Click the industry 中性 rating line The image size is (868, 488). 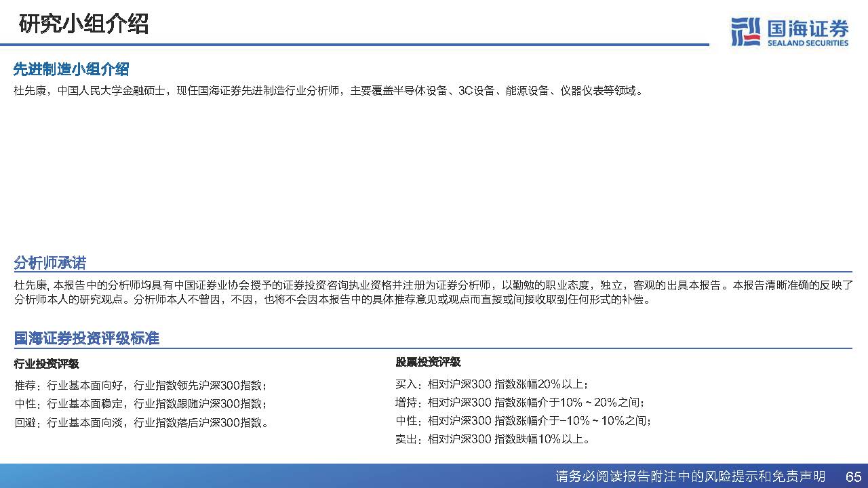tap(141, 404)
